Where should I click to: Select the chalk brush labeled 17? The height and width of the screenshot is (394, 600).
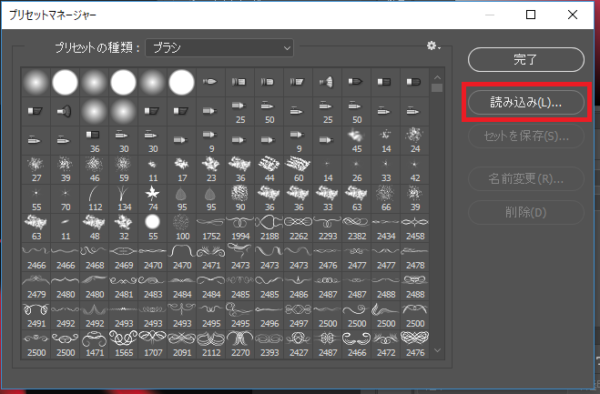182,170
